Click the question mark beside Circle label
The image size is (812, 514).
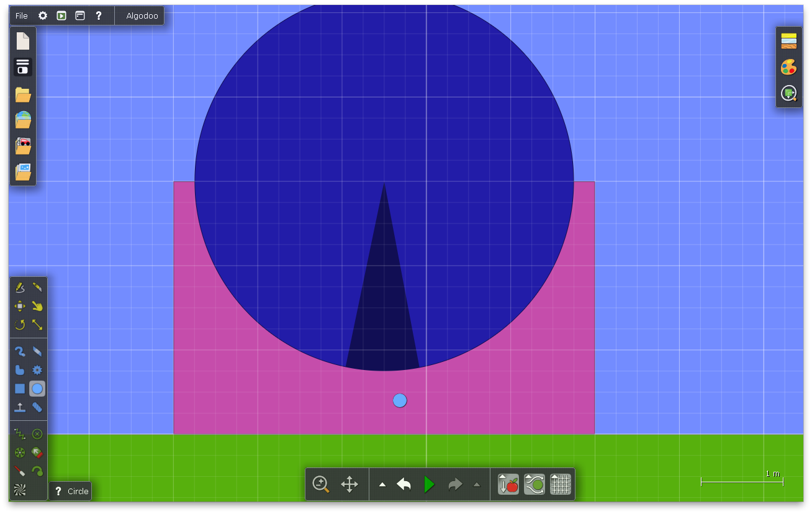[58, 491]
